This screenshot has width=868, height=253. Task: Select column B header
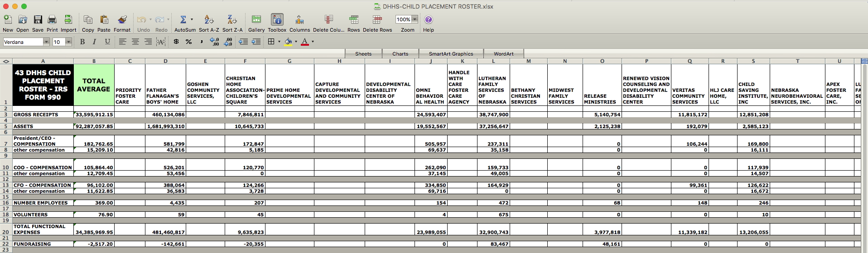point(94,61)
